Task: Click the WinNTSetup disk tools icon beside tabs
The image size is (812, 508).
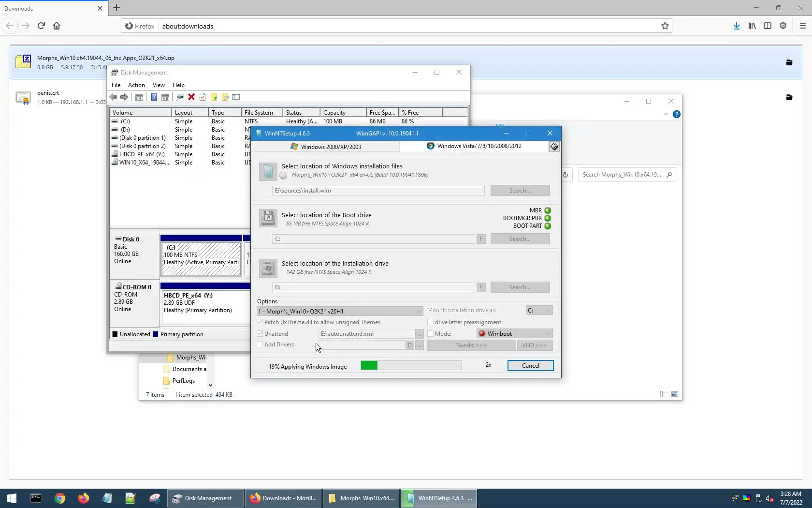Action: [x=554, y=147]
